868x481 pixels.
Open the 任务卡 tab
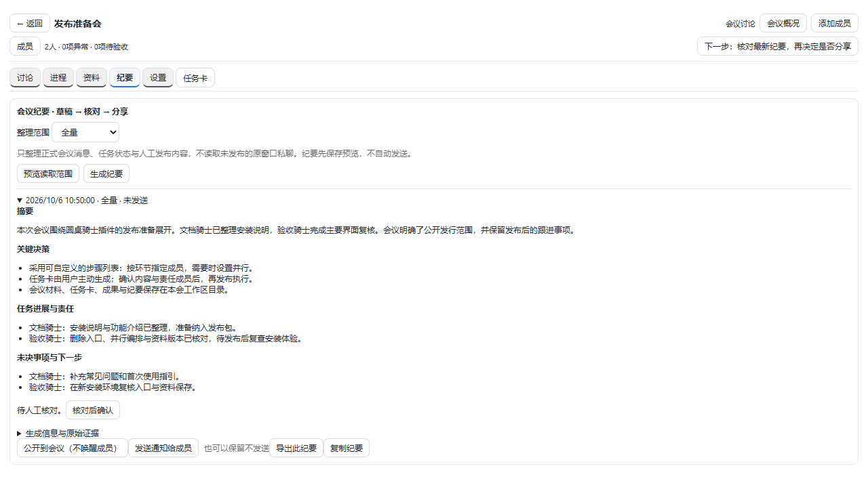pos(195,78)
